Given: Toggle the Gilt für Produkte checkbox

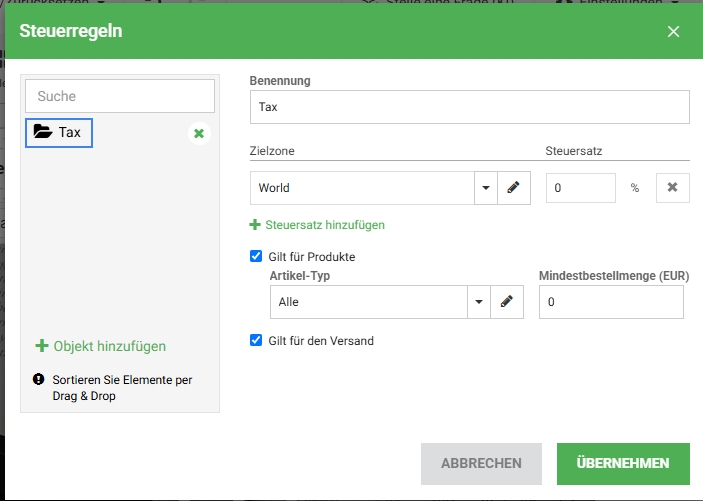Looking at the screenshot, I should point(256,257).
